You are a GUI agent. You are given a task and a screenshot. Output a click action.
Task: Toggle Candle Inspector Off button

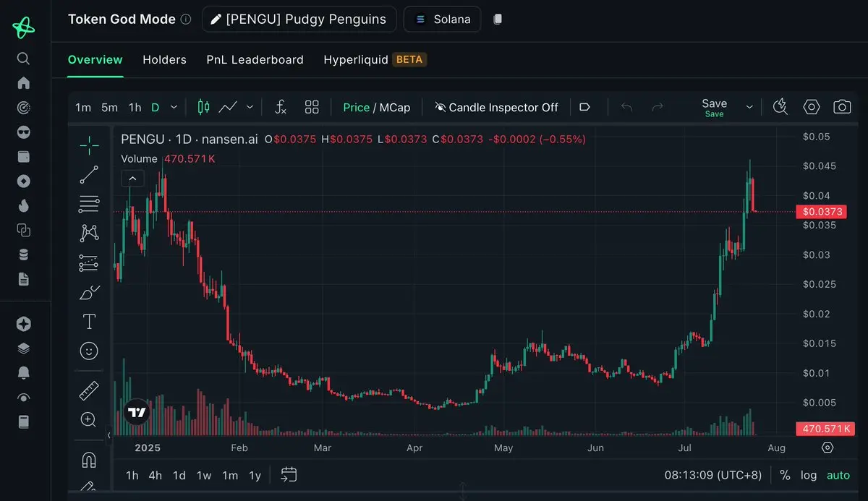496,107
